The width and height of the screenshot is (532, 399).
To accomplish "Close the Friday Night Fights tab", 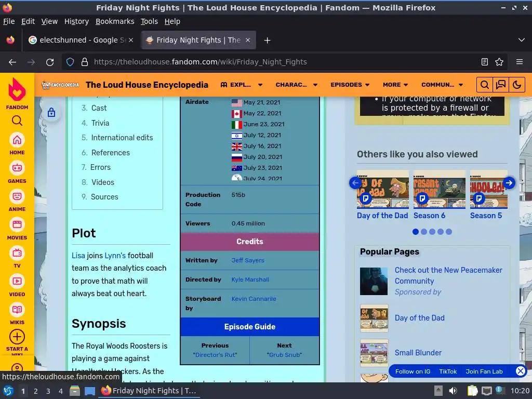I will [x=248, y=40].
